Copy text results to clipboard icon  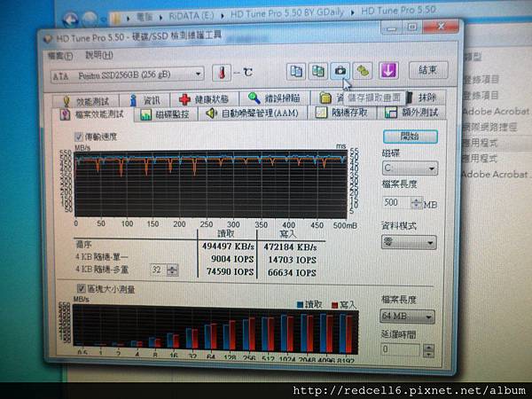(x=296, y=71)
